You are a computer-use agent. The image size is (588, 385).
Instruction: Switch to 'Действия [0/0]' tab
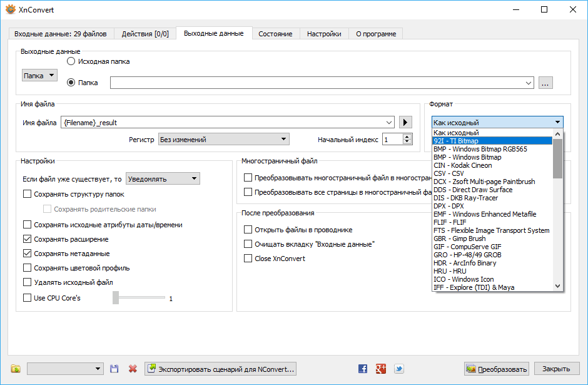[x=145, y=34]
